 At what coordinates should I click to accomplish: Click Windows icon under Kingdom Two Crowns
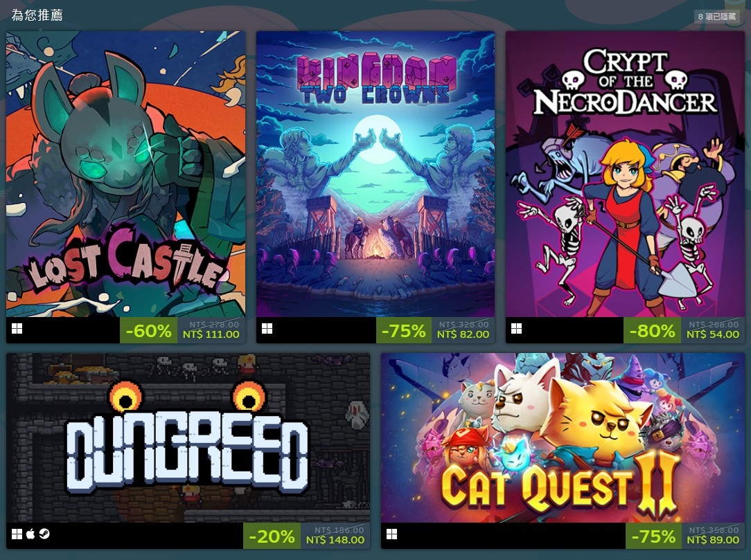[x=267, y=329]
